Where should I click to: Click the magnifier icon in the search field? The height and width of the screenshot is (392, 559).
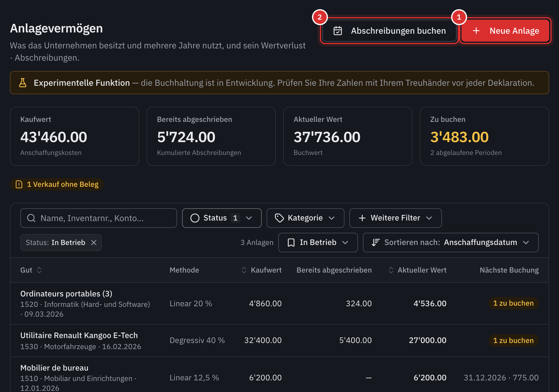pos(31,218)
